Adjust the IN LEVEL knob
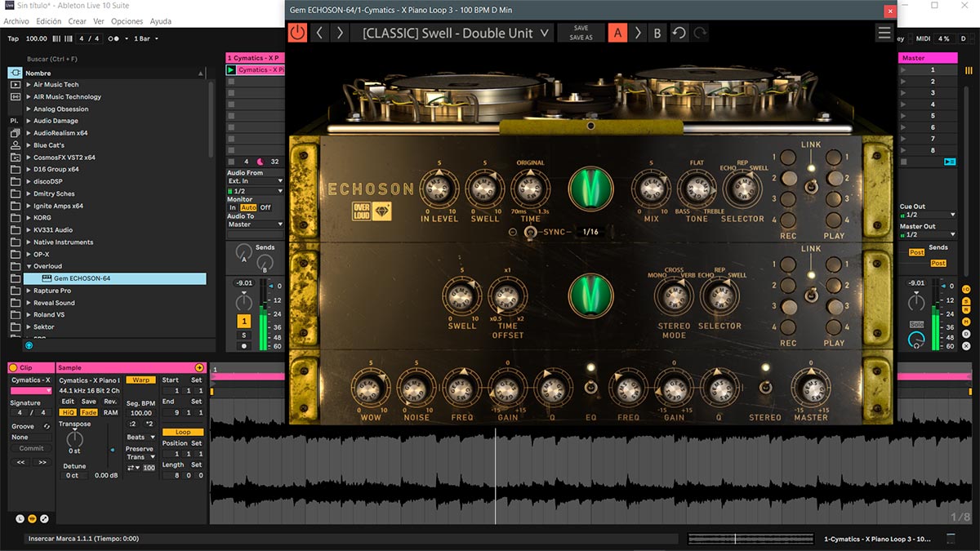Image resolution: width=980 pixels, height=551 pixels. [439, 189]
